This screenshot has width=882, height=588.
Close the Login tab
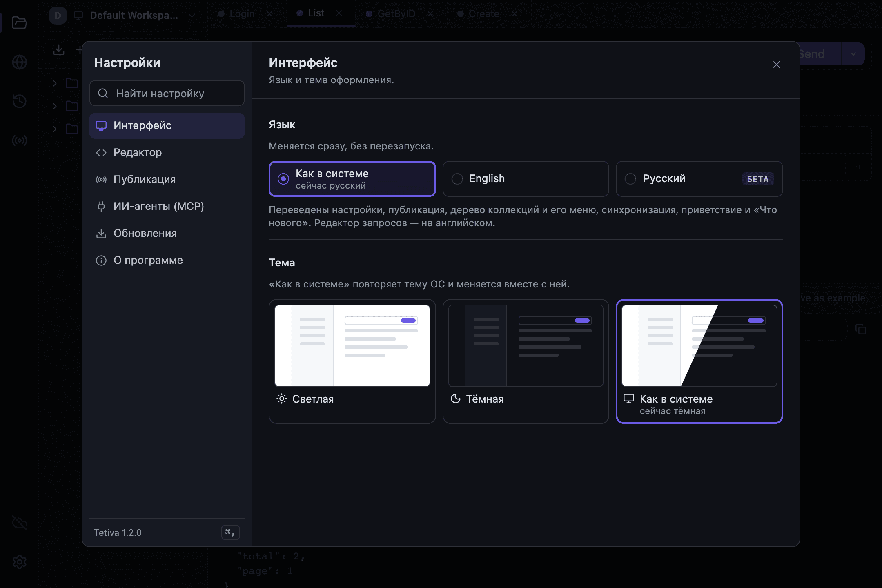point(269,14)
